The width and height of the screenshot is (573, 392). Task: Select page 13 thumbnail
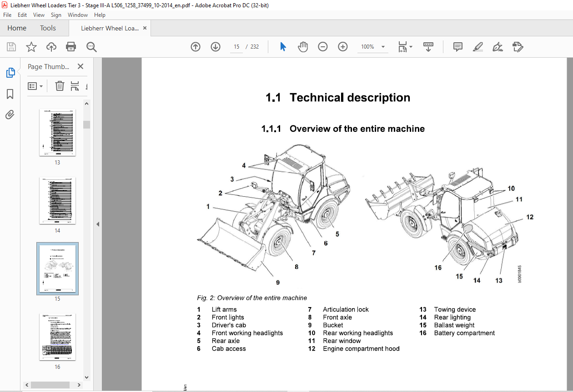57,132
